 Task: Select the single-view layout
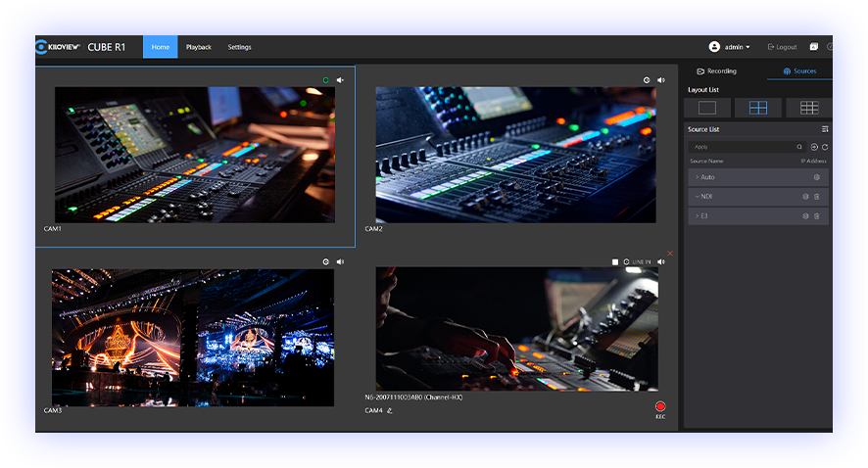click(x=707, y=108)
